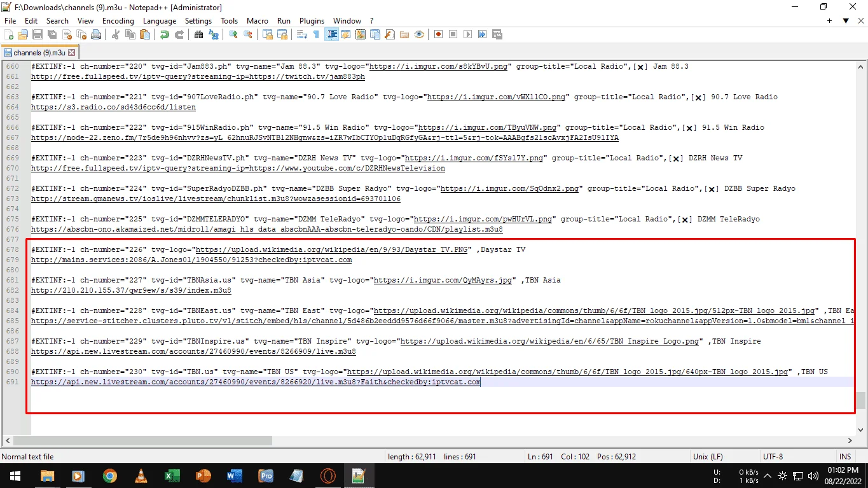Viewport: 868px width, 488px height.
Task: Play back the recorded macro icon
Action: [x=468, y=34]
